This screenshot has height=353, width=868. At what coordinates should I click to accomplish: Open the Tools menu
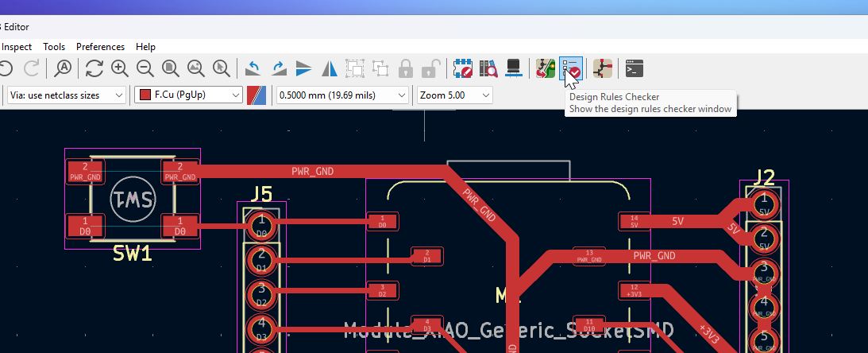point(54,47)
